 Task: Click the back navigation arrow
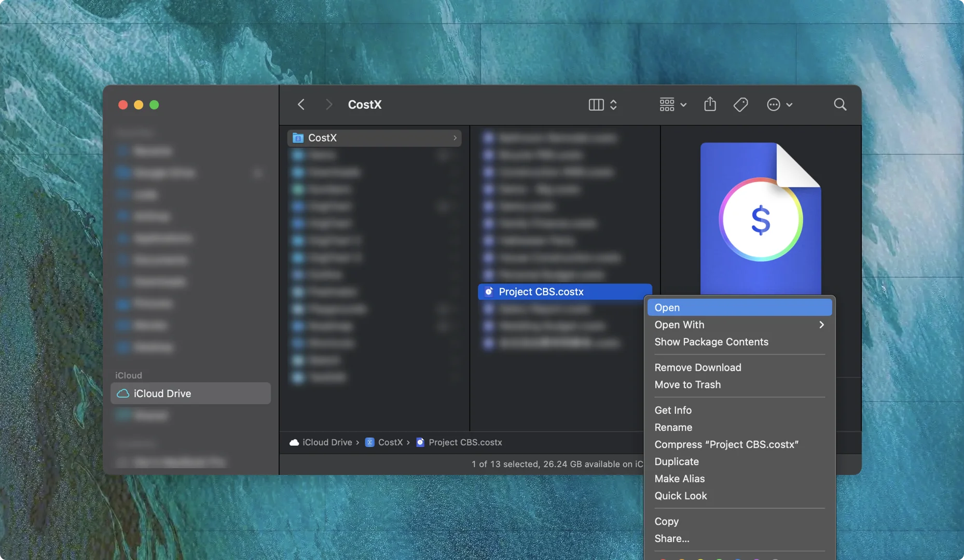301,104
